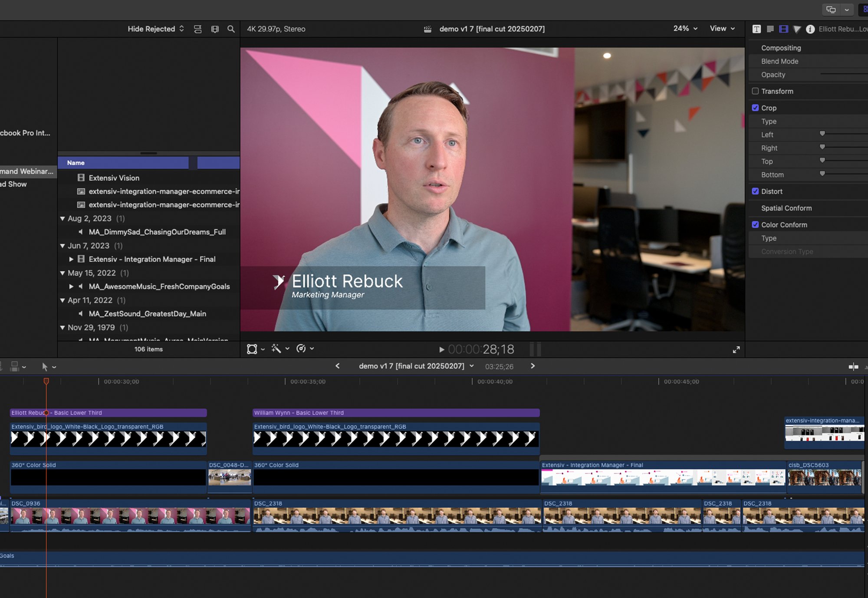
Task: Adjust the Opacity slider track
Action: tap(844, 74)
